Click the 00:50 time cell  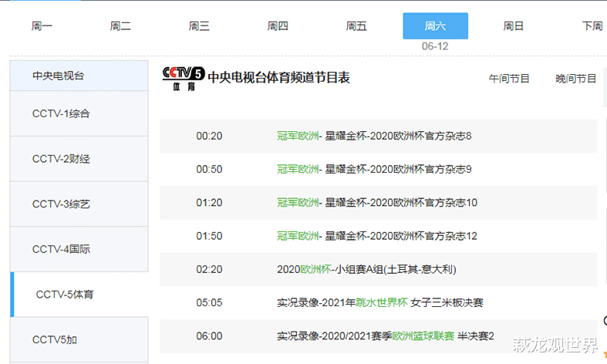pos(209,169)
